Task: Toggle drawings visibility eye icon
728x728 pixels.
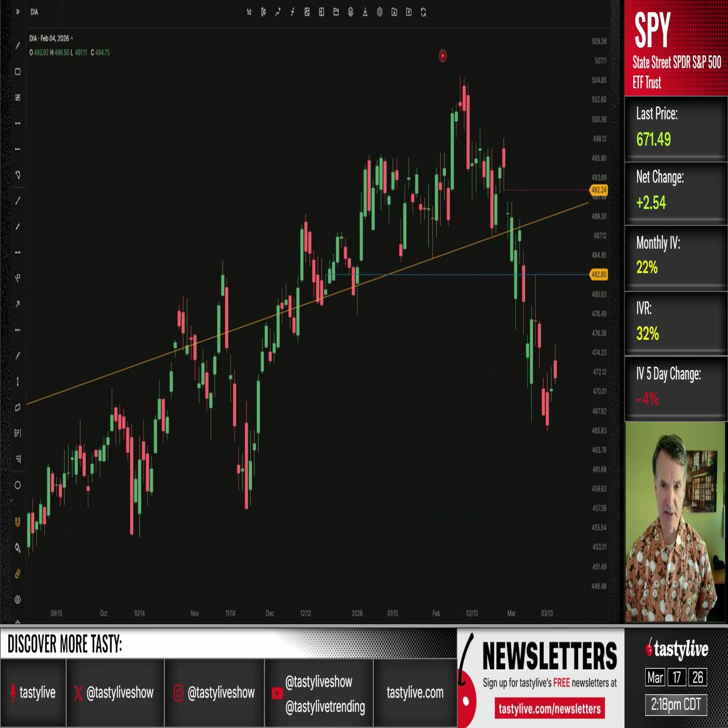Action: pyautogui.click(x=18, y=599)
